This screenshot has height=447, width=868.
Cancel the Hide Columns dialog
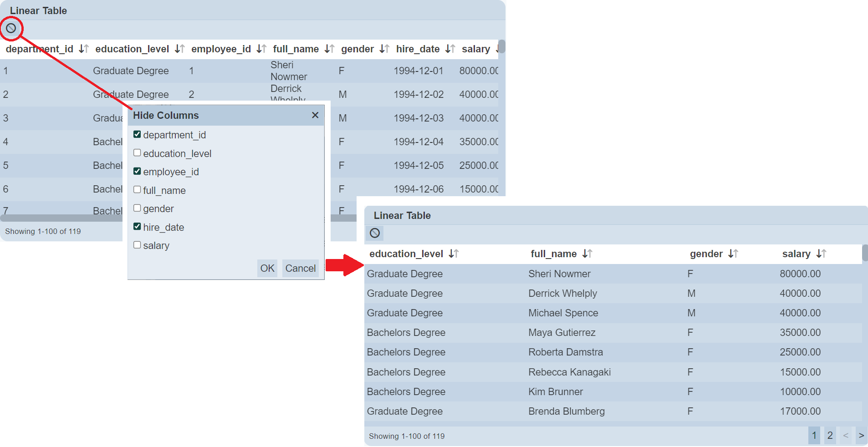point(300,269)
